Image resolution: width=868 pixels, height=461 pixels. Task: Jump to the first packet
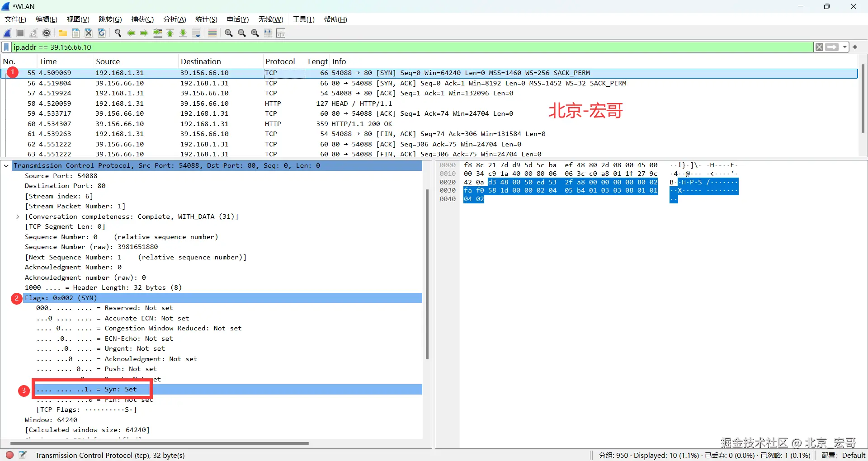click(170, 33)
